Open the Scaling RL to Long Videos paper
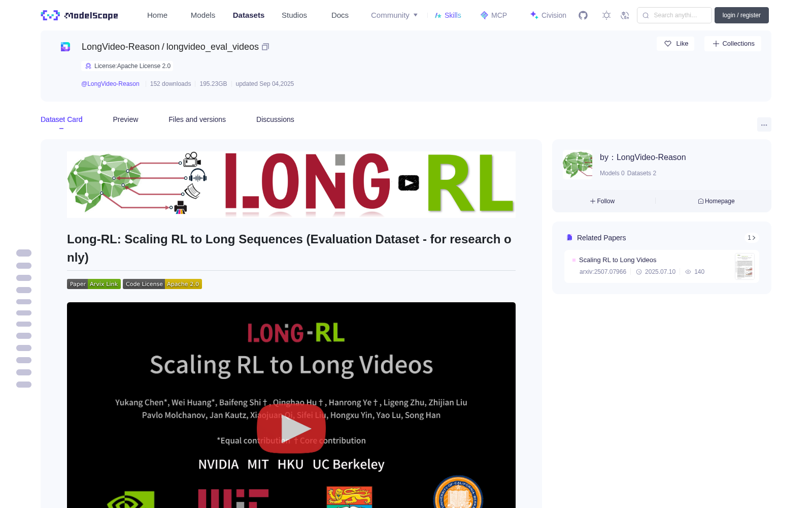The height and width of the screenshot is (508, 812). click(x=618, y=260)
